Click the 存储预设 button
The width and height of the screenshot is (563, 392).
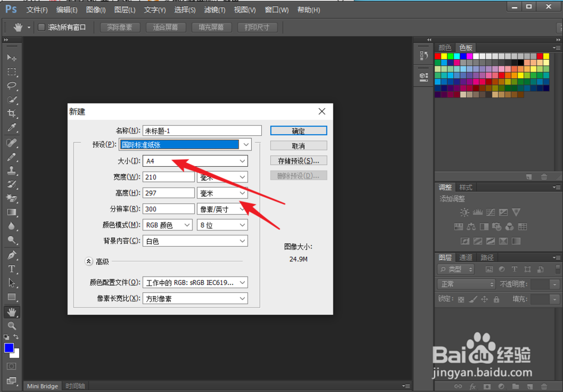[x=298, y=160]
